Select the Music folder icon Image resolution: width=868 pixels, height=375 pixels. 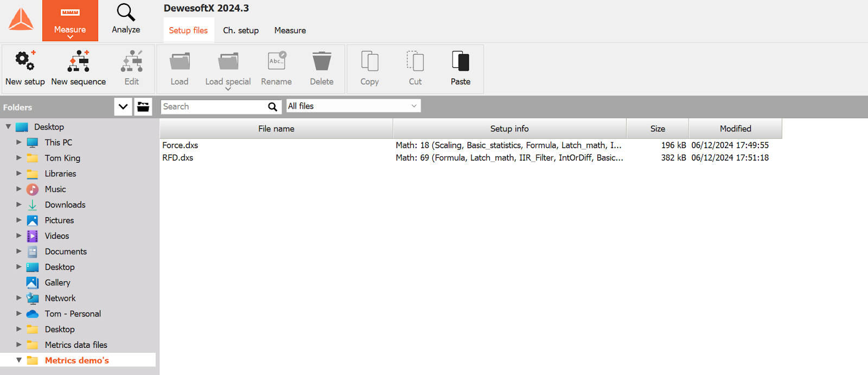tap(33, 189)
